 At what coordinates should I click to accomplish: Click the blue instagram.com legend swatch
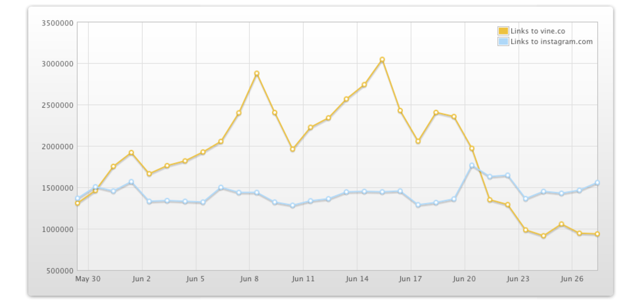pyautogui.click(x=503, y=42)
